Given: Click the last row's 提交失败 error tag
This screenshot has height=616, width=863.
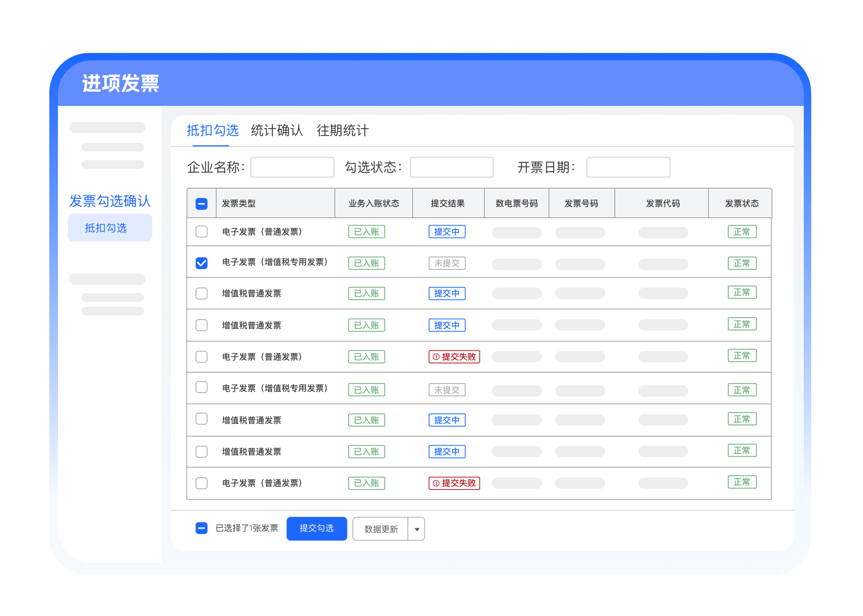Looking at the screenshot, I should 454,484.
